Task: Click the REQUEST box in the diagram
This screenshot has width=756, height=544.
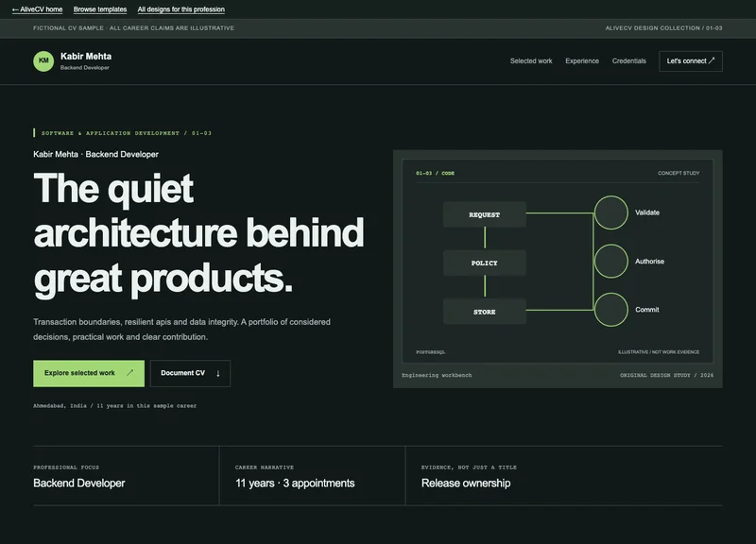Action: 485,214
